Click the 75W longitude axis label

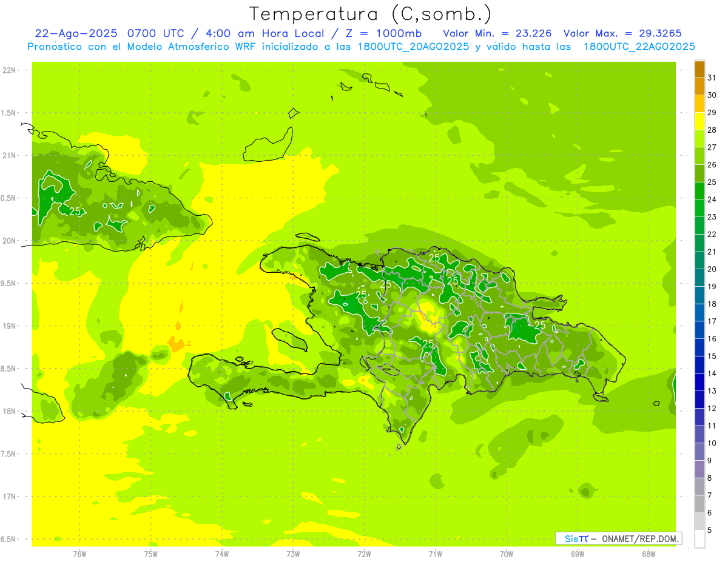coord(151,554)
